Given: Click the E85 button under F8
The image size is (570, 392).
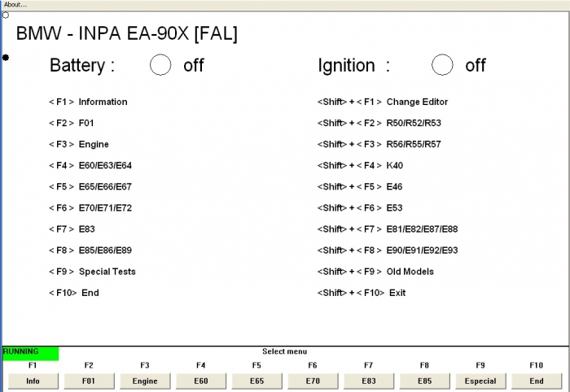Looking at the screenshot, I should click(424, 381).
